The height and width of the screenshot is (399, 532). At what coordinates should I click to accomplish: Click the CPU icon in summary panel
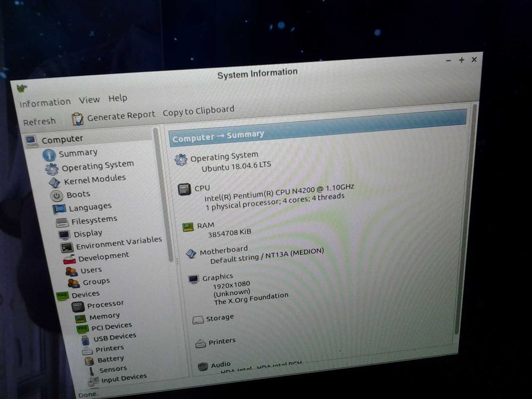185,189
